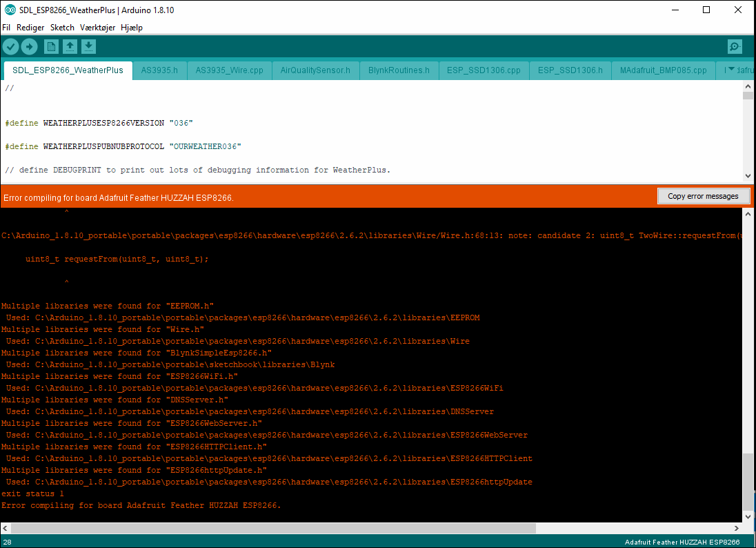Click the WEATHERPLUSPUBNUBPROTOCOL define line
The image size is (756, 548).
tap(123, 146)
